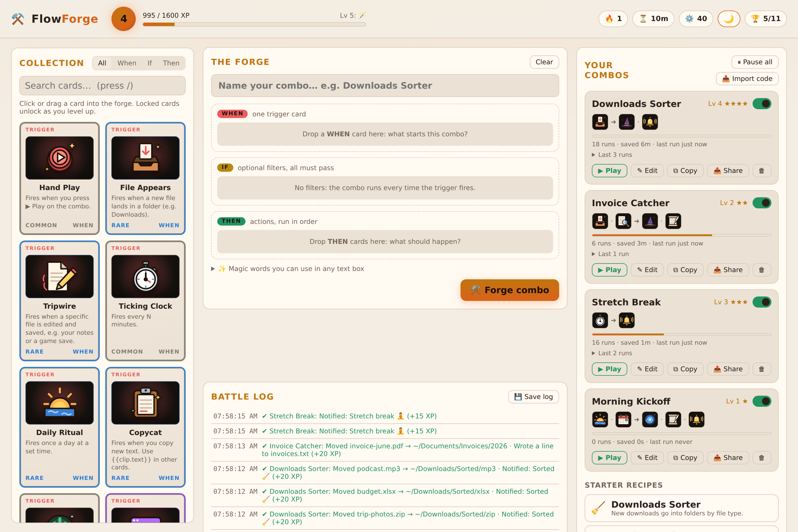Toggle dark mode with the moon button

coord(729,19)
